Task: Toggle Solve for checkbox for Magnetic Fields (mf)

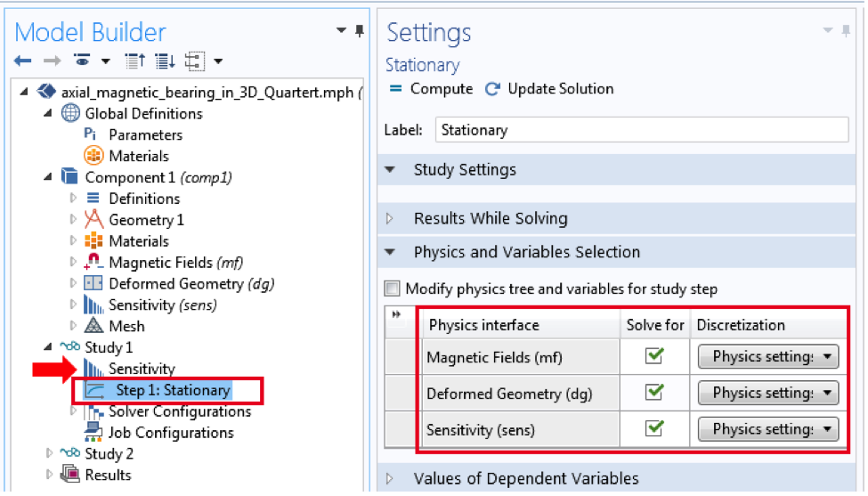Action: click(654, 356)
